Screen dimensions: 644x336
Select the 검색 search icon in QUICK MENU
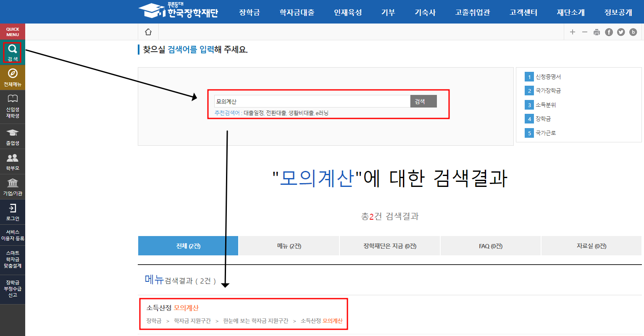point(12,53)
